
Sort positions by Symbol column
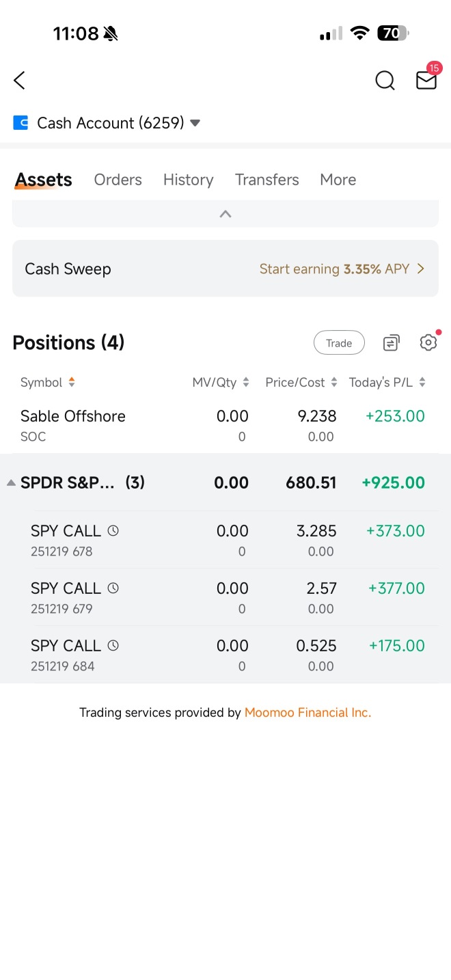[x=48, y=383]
